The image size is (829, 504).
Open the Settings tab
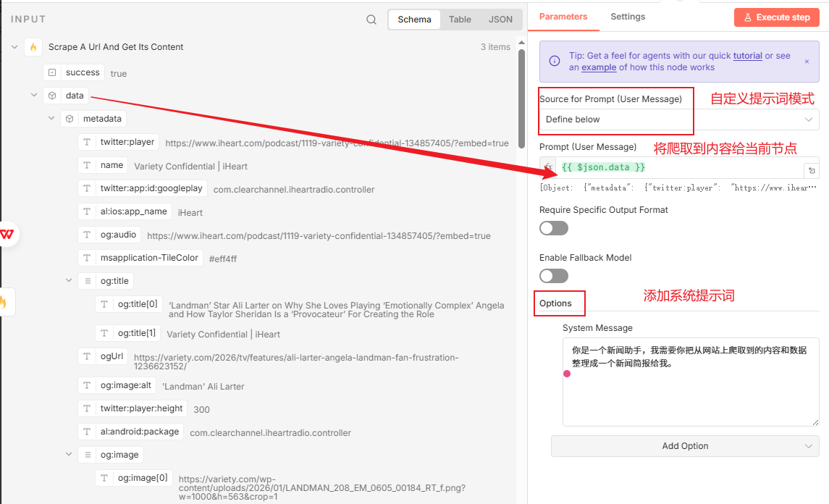[x=628, y=17]
